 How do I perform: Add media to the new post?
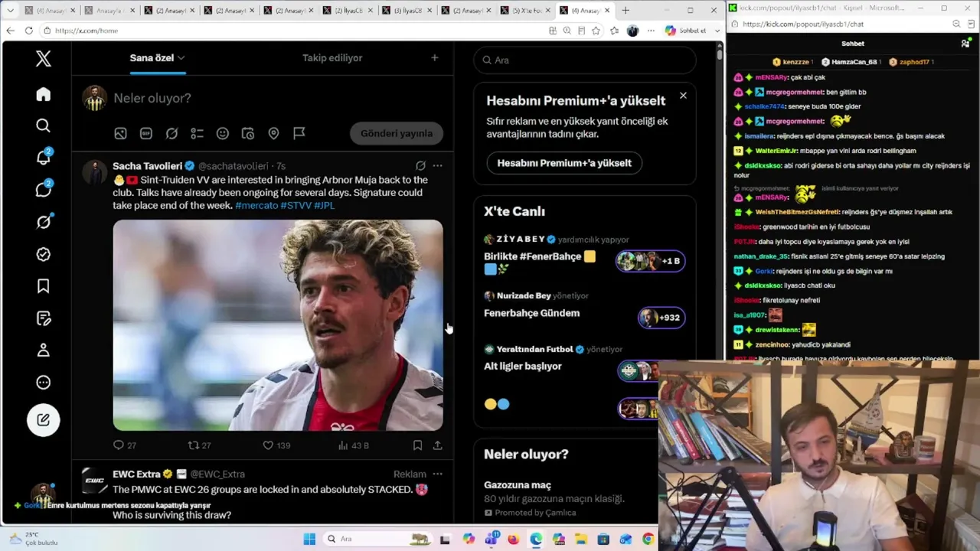pyautogui.click(x=120, y=133)
